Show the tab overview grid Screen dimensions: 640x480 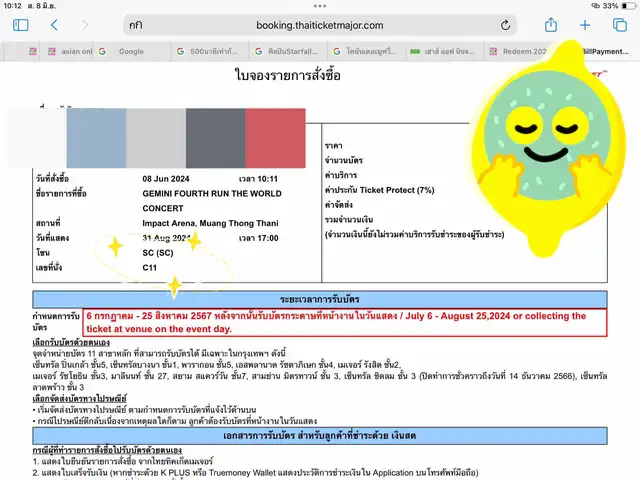619,25
